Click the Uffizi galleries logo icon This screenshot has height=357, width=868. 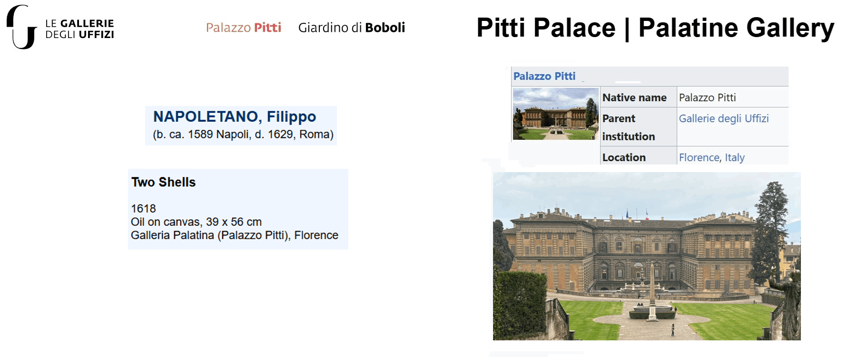pos(21,28)
